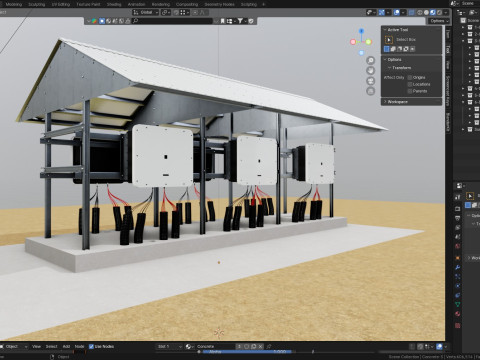This screenshot has width=480, height=360.
Task: Switch to solid viewport shading
Action: [x=426, y=12]
